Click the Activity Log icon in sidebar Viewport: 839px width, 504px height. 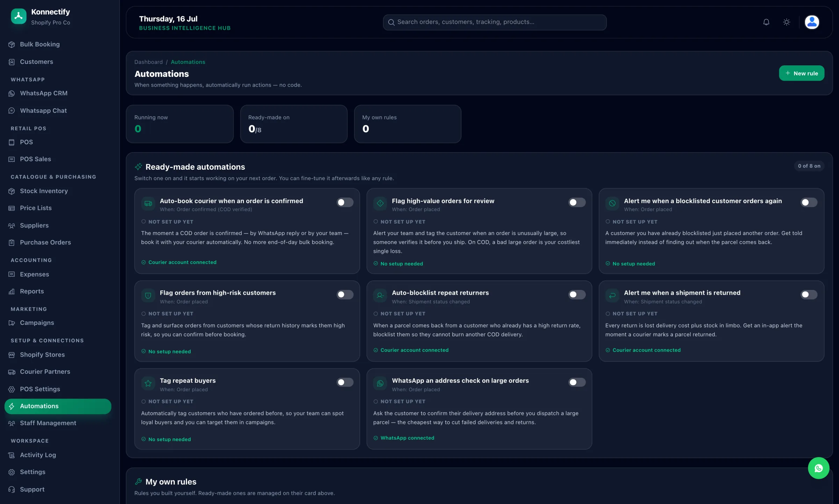click(x=12, y=455)
